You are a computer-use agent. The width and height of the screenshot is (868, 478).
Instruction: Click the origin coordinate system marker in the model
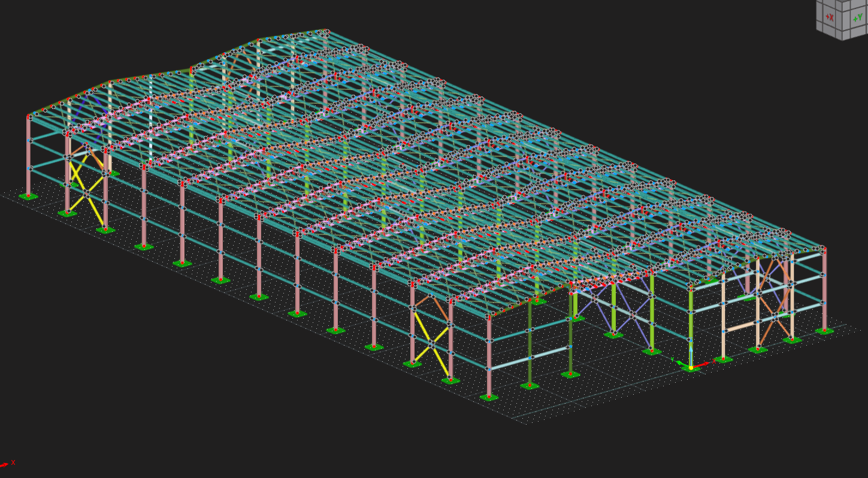tap(691, 368)
